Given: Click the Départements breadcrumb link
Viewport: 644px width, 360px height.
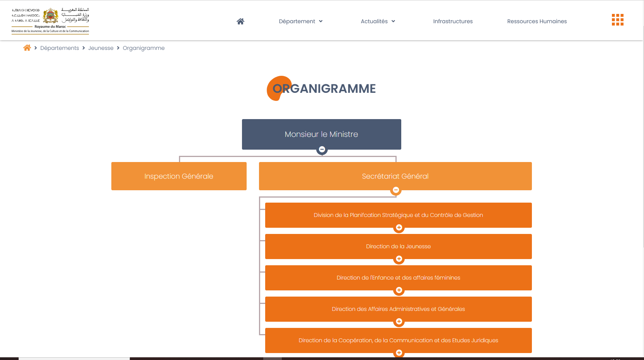Looking at the screenshot, I should click(60, 48).
